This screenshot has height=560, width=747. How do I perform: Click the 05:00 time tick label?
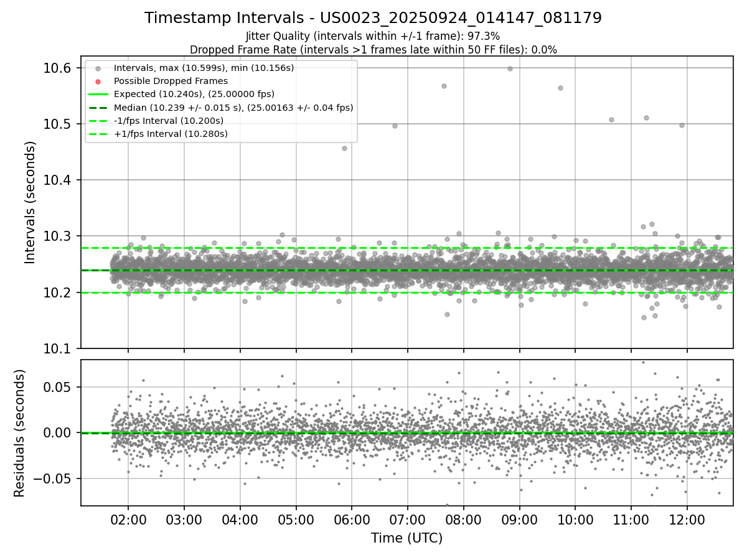[x=296, y=520]
